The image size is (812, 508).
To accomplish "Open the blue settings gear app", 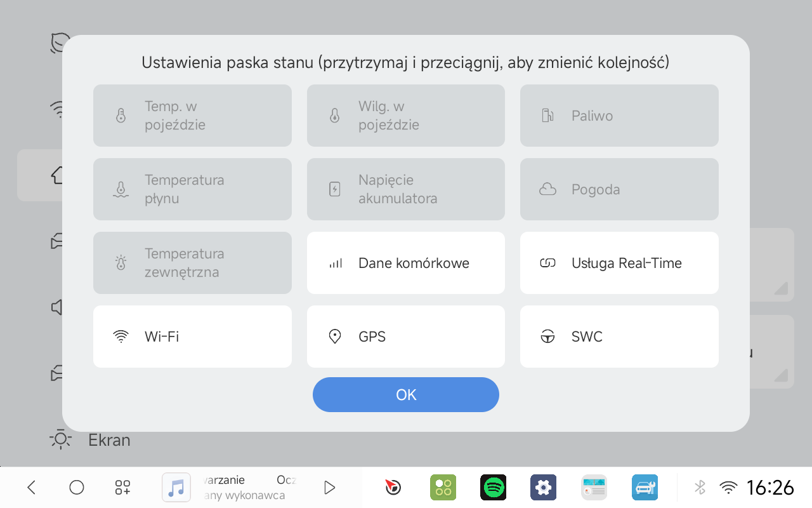I will [x=543, y=488].
